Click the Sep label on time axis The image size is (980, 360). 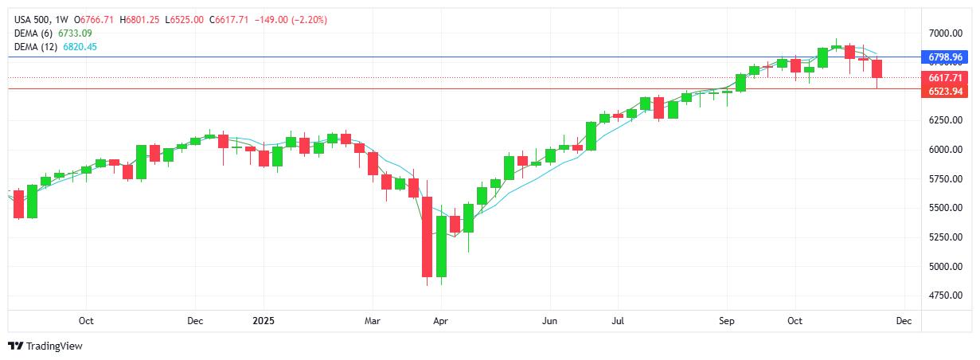click(727, 320)
